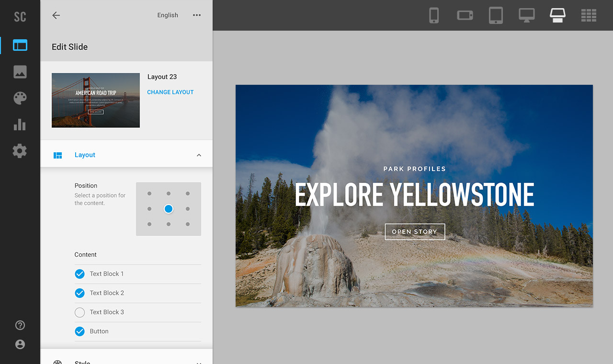
Task: Set position to middle left
Action: pos(149,209)
